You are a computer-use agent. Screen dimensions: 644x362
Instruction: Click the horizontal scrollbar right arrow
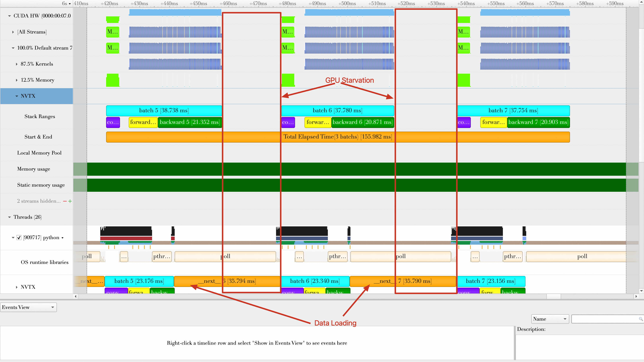pos(636,296)
